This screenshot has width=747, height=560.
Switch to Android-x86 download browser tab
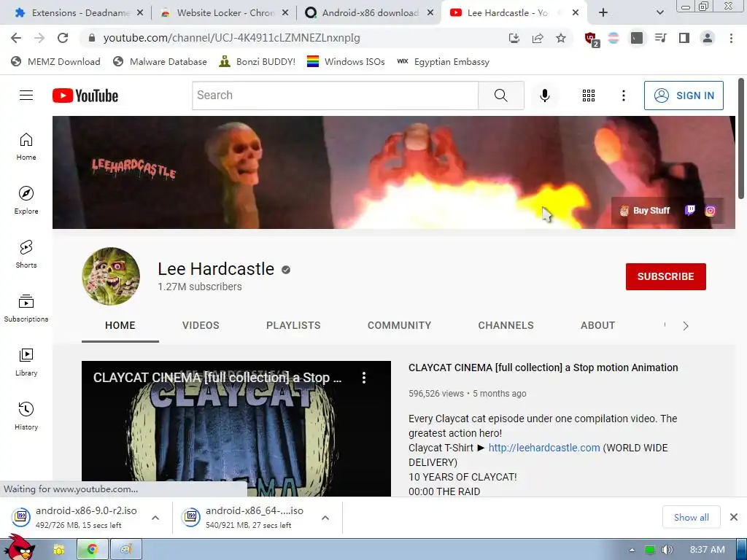[x=369, y=13]
